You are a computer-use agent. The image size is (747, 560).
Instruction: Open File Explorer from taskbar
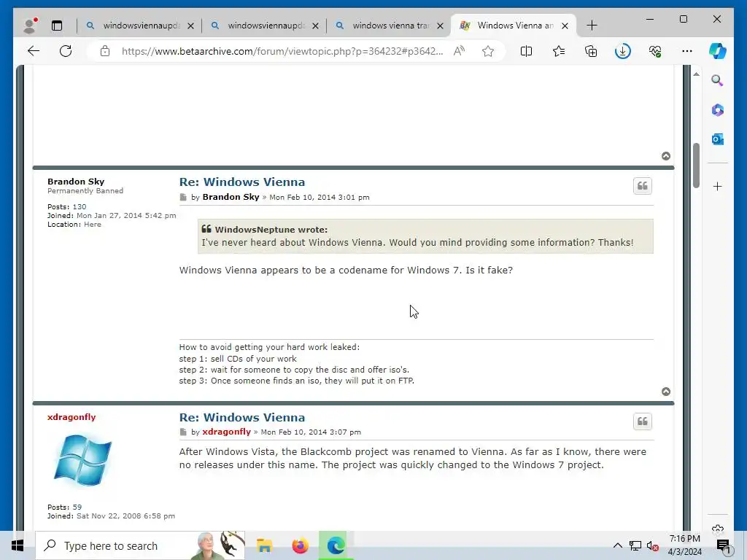264,545
